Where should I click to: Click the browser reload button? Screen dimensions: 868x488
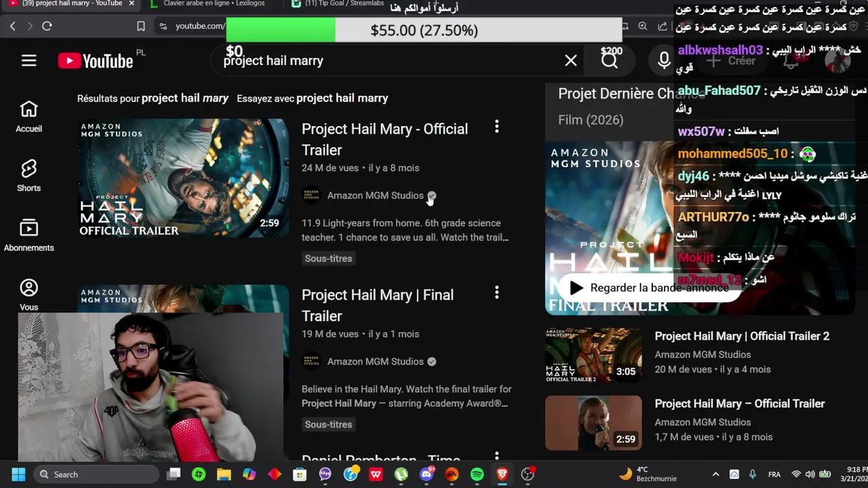tap(47, 26)
